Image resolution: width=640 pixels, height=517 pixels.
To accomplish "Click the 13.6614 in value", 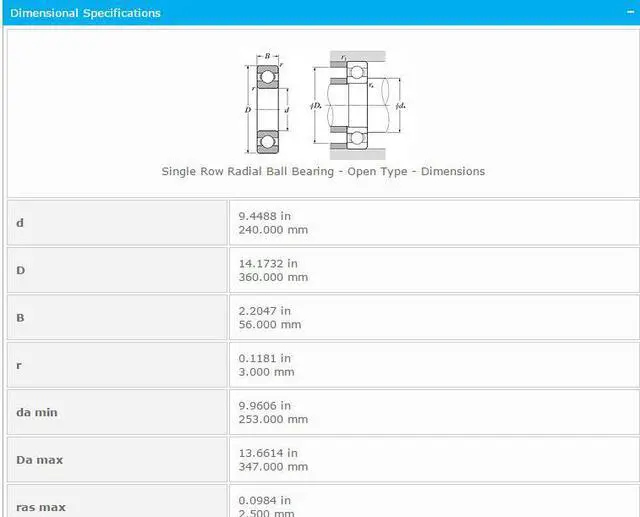I will pyautogui.click(x=268, y=453).
